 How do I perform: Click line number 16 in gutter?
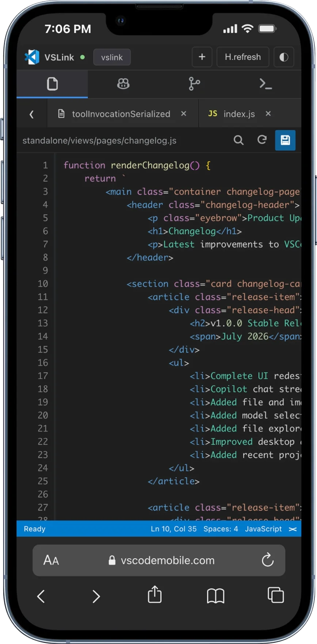(43, 363)
